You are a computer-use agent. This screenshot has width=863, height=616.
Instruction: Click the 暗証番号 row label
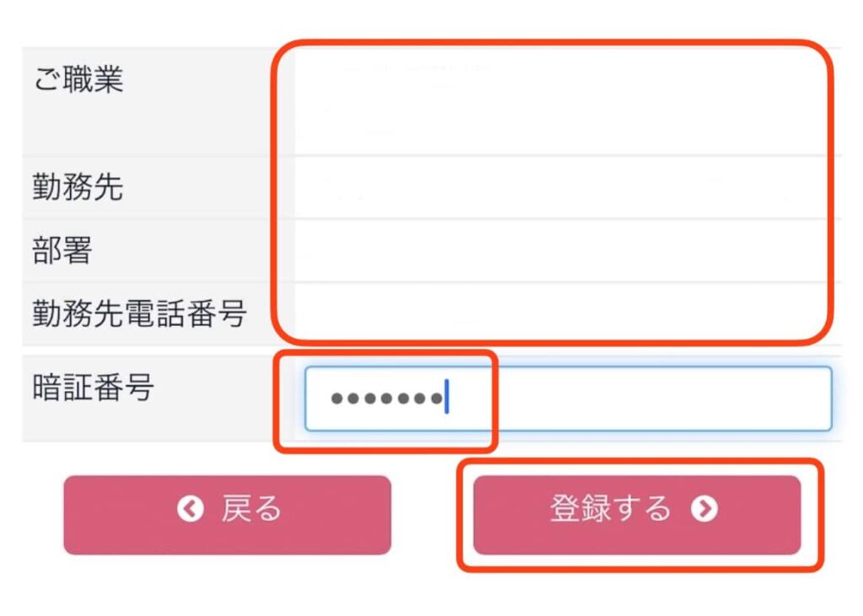click(x=93, y=387)
